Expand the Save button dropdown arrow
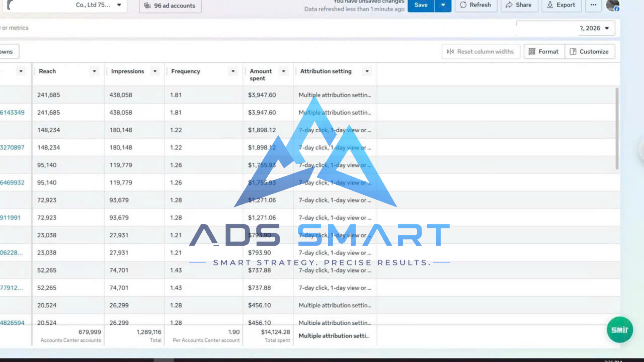Image resolution: width=644 pixels, height=362 pixels. tap(443, 5)
